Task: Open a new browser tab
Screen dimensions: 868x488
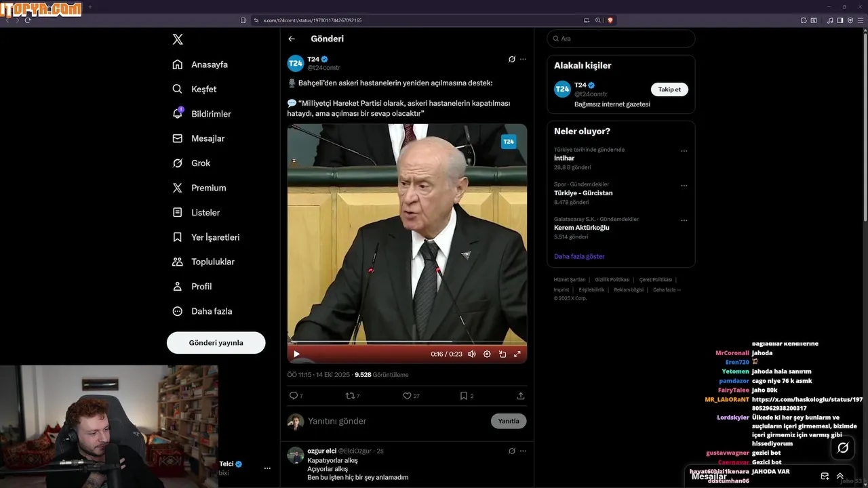Action: (90, 7)
